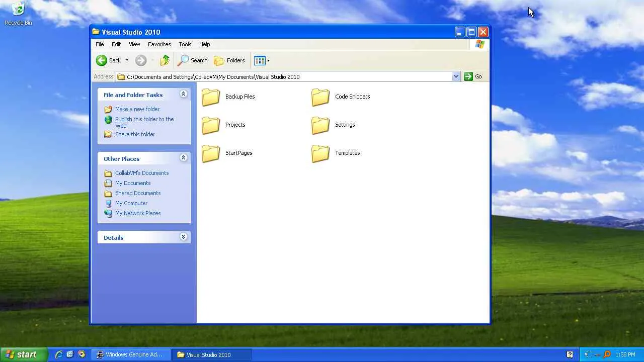Viewport: 644px width, 362px height.
Task: Click the question mark icon on taskbar
Action: click(570, 354)
